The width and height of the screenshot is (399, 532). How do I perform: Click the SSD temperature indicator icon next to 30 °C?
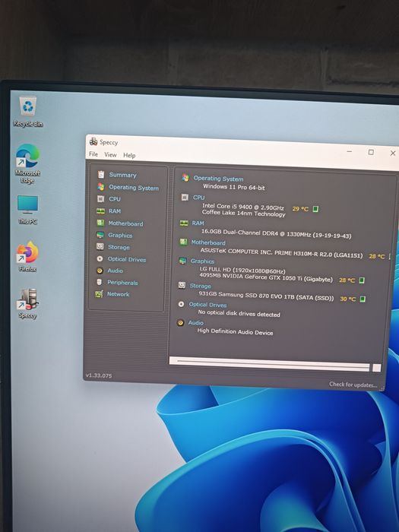pos(363,299)
